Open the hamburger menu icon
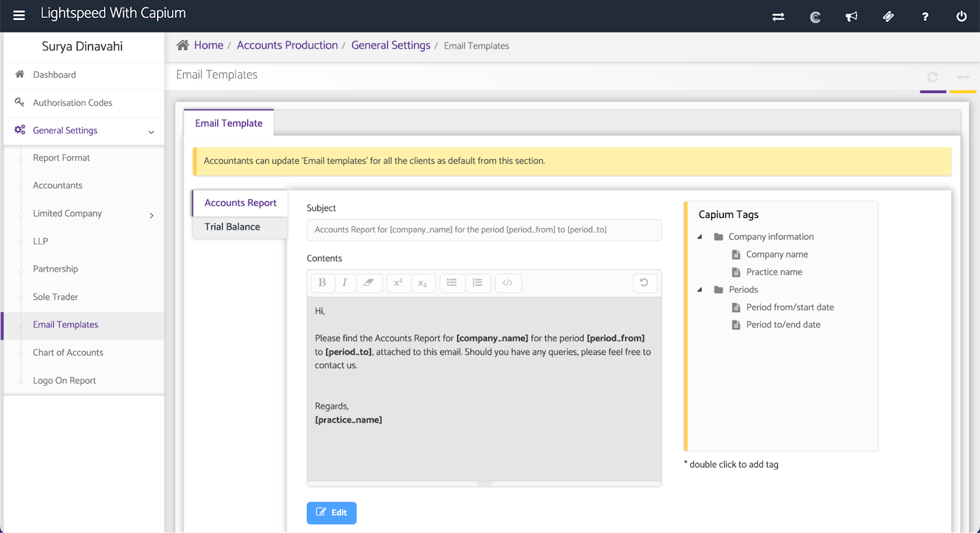The image size is (980, 533). 19,15
